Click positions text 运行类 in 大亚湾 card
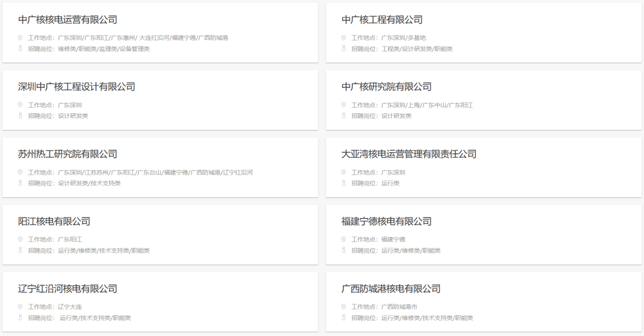 click(390, 183)
